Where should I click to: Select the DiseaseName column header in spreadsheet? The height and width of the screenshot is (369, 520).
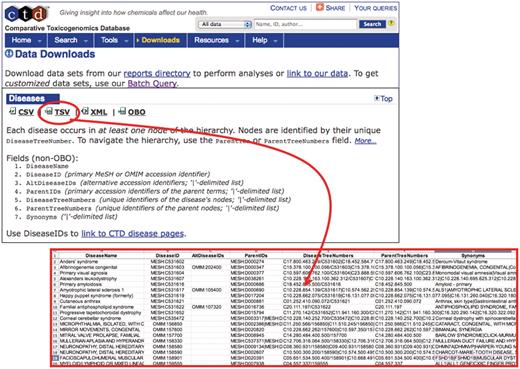[101, 256]
